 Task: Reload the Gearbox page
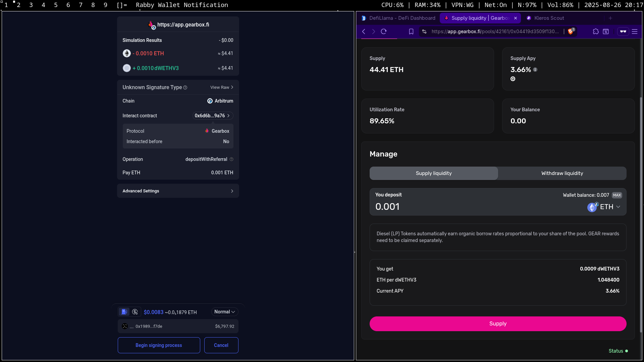click(x=384, y=32)
